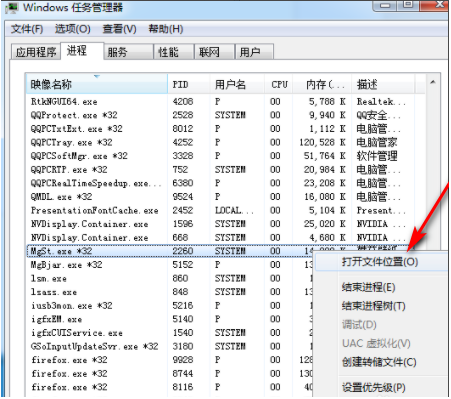Select the GSoInputUpdateSvr.exe *32 process
Viewport: 451px width, 399px height.
click(170, 347)
